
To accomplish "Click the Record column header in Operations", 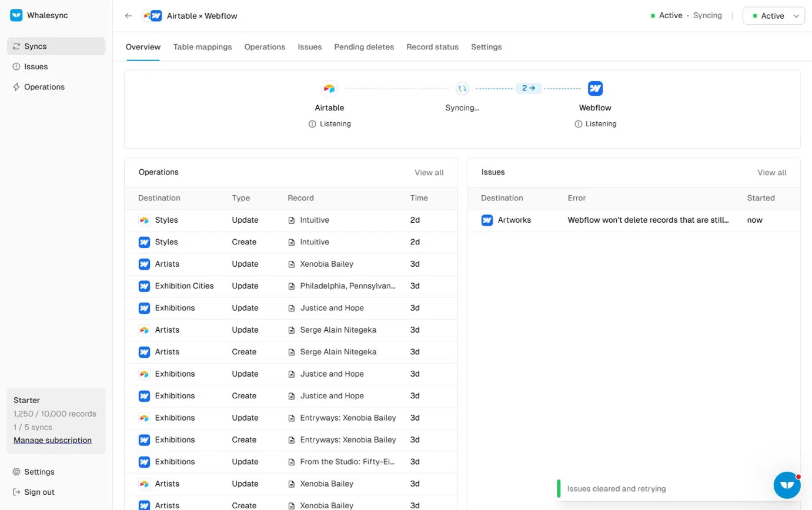I will [301, 198].
